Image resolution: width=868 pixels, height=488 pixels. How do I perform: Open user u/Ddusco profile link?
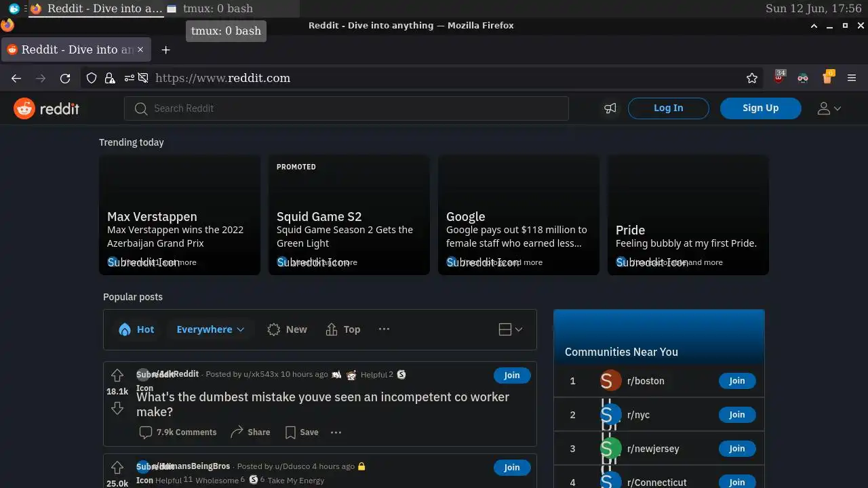click(292, 466)
